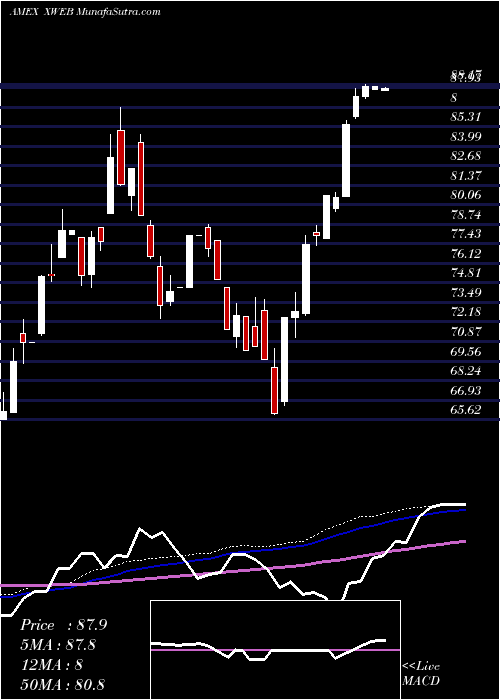Click the 74.81 price axis label
This screenshot has height=700, width=500.
(x=466, y=273)
